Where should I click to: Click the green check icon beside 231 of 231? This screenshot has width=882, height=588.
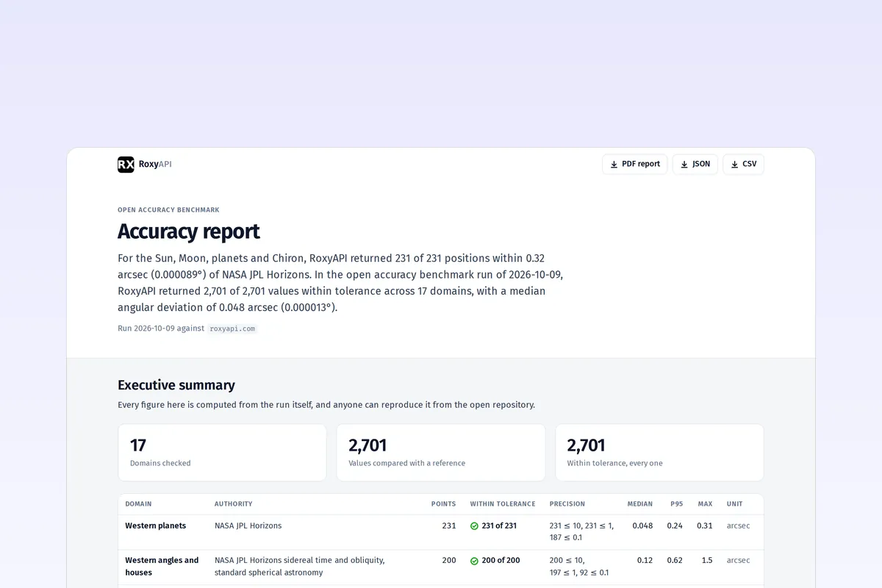click(474, 526)
